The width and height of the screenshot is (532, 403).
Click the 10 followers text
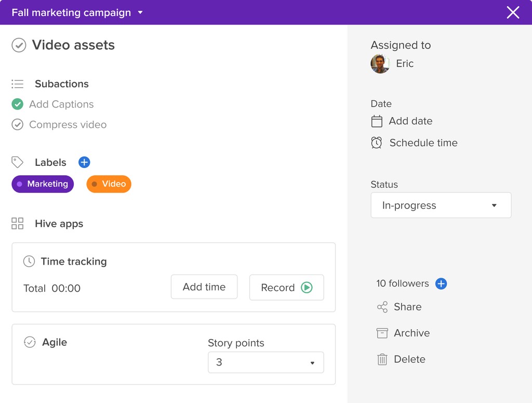pos(403,283)
